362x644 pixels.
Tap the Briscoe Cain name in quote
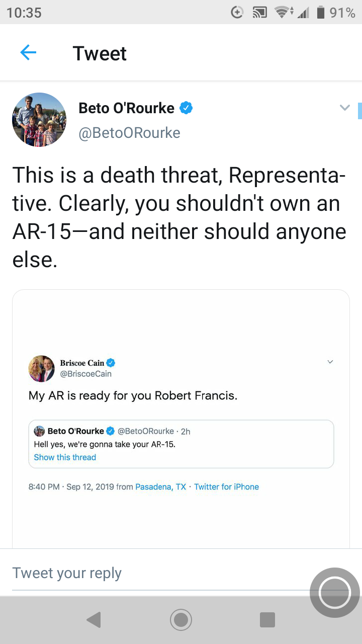(x=82, y=363)
